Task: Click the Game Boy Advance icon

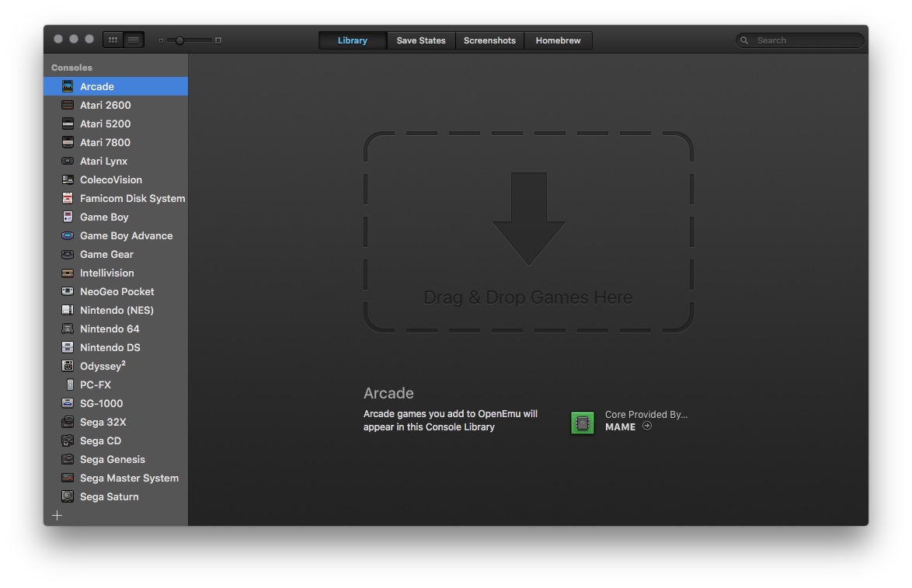Action: tap(68, 236)
